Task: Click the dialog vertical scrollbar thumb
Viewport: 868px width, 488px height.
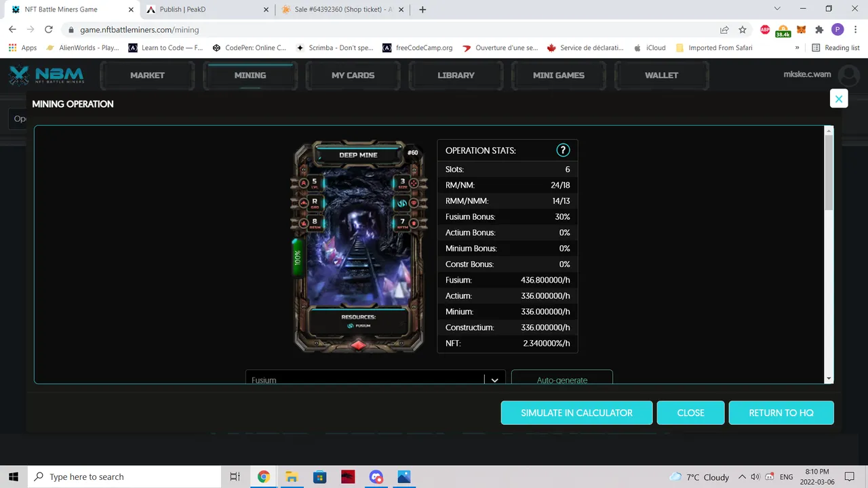Action: click(829, 173)
